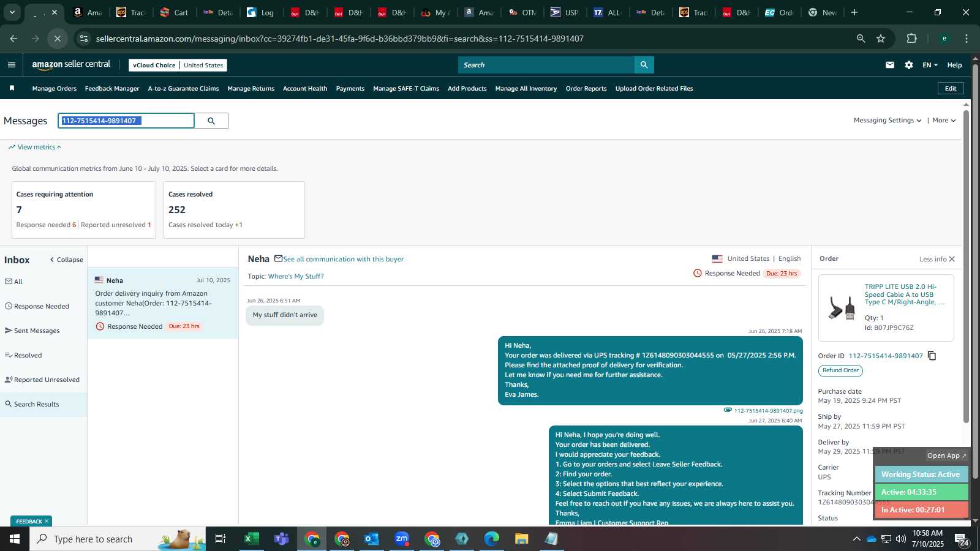Click the Where's My Stuff? topic link
Viewport: 980px width, 551px height.
(296, 276)
